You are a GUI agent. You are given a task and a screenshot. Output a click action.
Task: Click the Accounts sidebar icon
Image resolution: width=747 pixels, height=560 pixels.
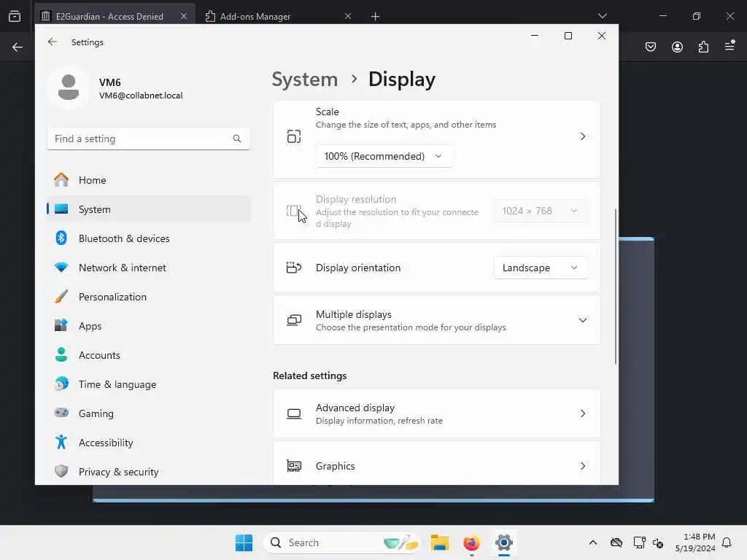pyautogui.click(x=61, y=355)
